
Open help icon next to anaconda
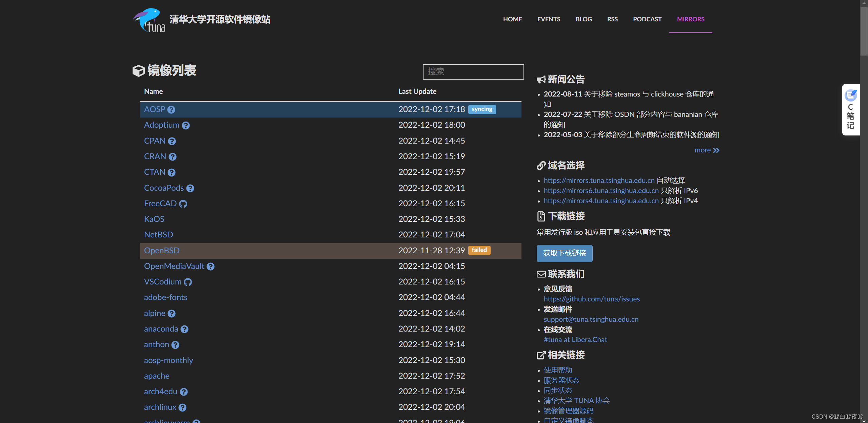184,329
